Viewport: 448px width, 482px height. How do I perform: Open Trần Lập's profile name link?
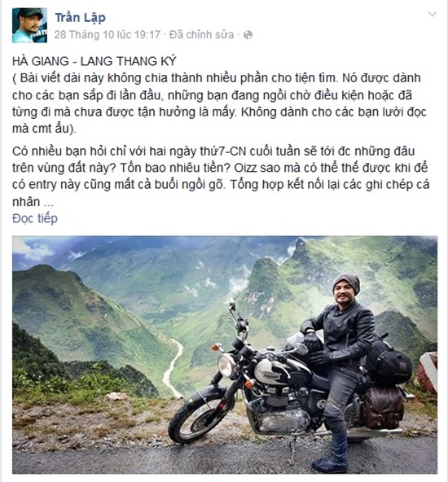[x=81, y=18]
